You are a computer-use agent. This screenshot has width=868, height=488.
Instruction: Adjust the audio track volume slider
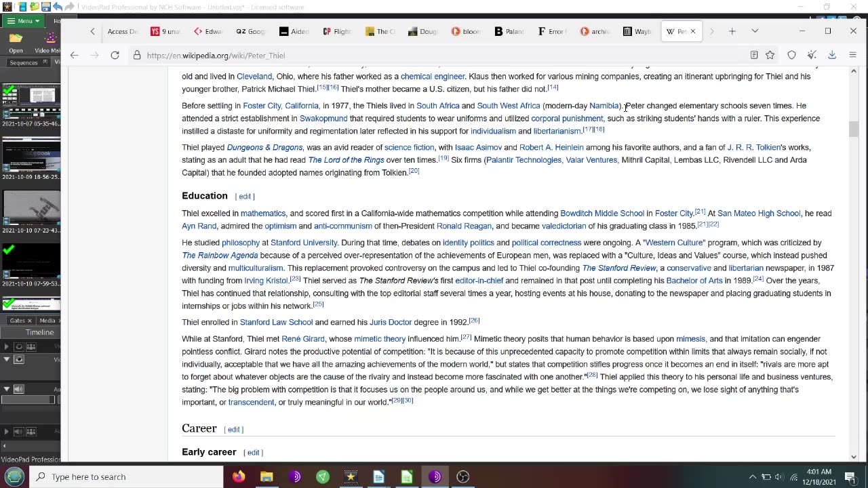pyautogui.click(x=28, y=399)
